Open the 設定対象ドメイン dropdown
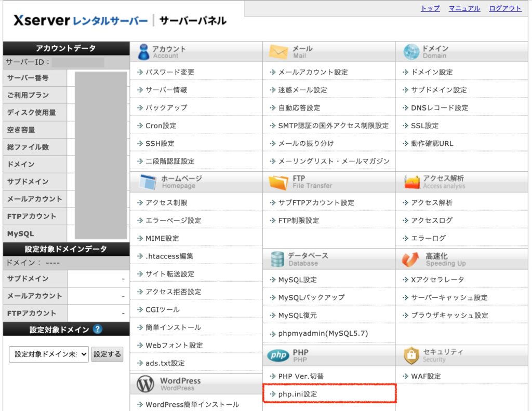532x411 pixels. 48,354
